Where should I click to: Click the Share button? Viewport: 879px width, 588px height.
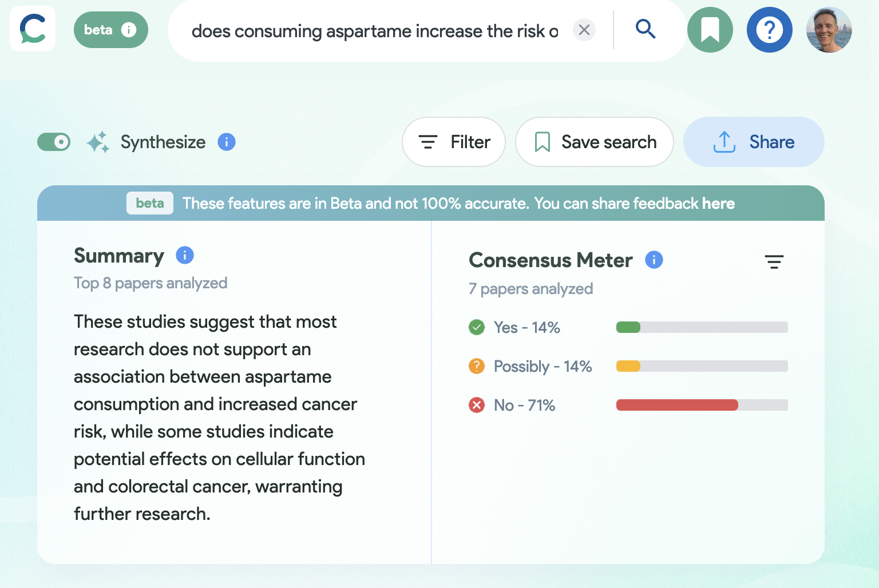tap(754, 142)
